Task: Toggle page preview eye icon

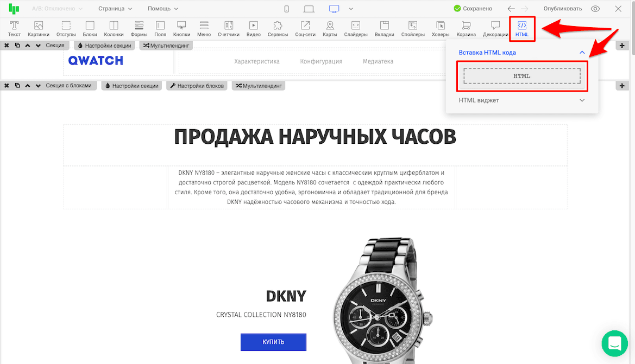Action: 595,9
